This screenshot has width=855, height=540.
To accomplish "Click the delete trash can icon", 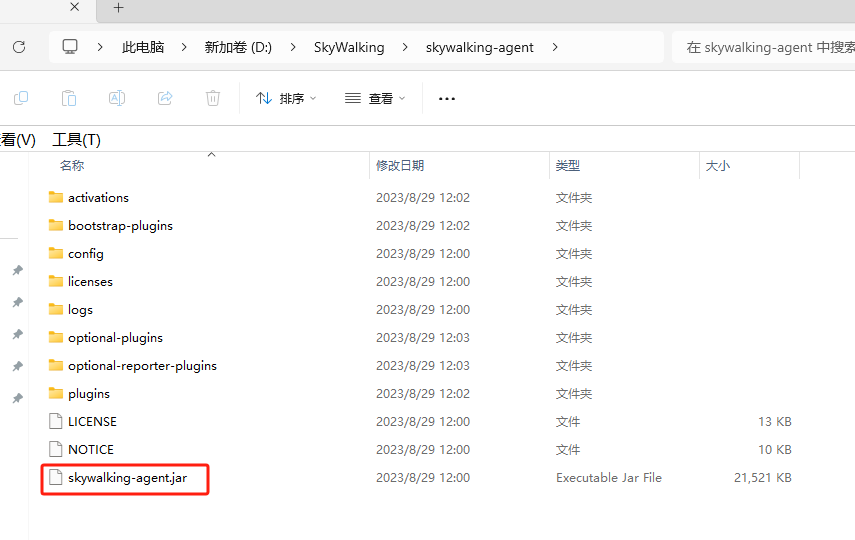I will 213,98.
